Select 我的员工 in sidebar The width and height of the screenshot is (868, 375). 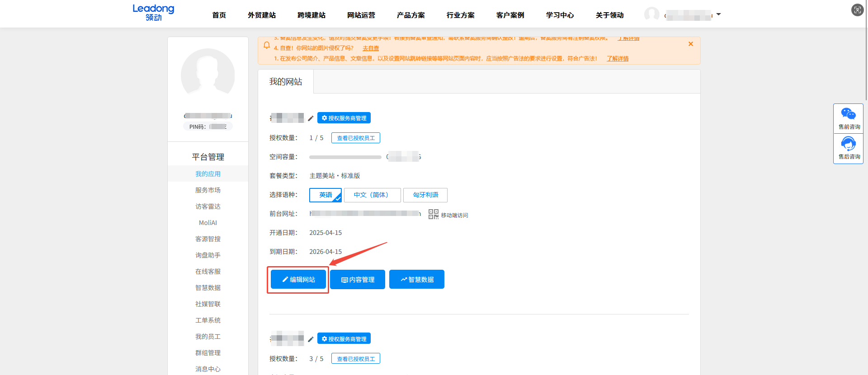208,337
